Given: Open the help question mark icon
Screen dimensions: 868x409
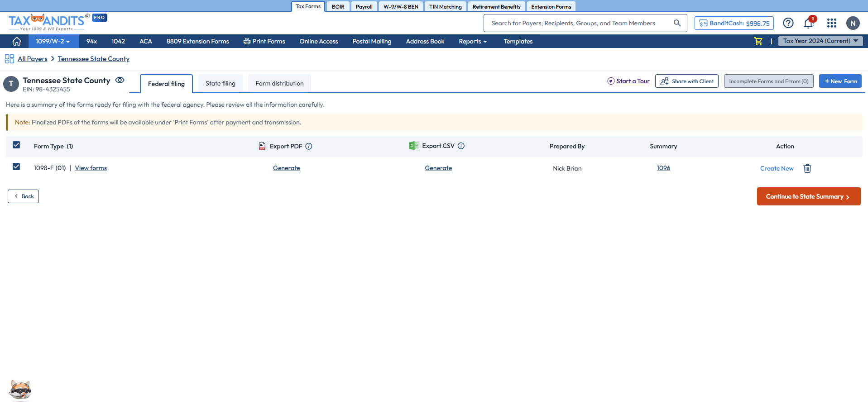Looking at the screenshot, I should (788, 23).
